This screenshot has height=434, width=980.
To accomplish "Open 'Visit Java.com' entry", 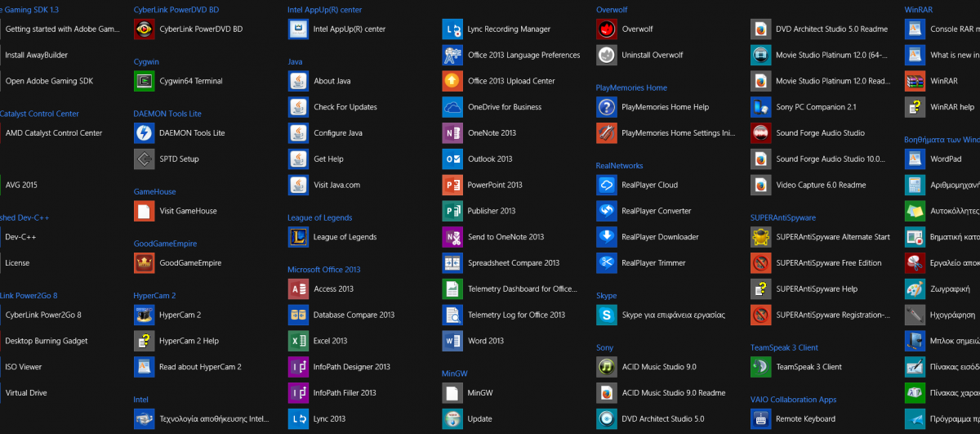I will (324, 185).
